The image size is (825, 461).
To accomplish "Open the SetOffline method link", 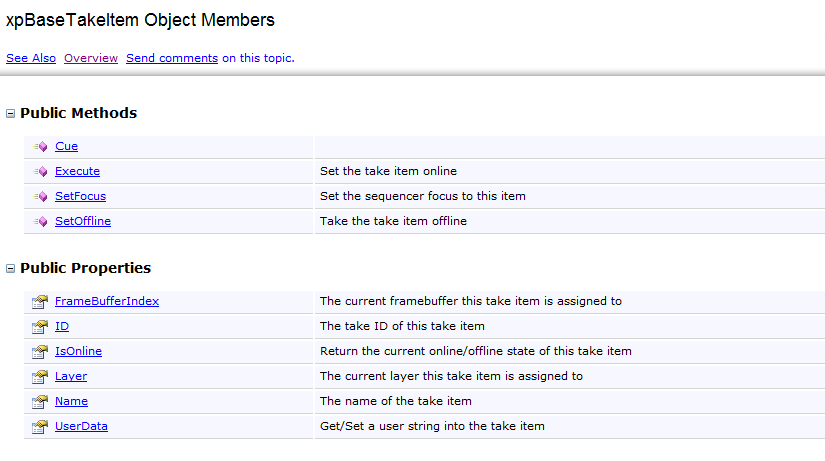I will [x=83, y=221].
